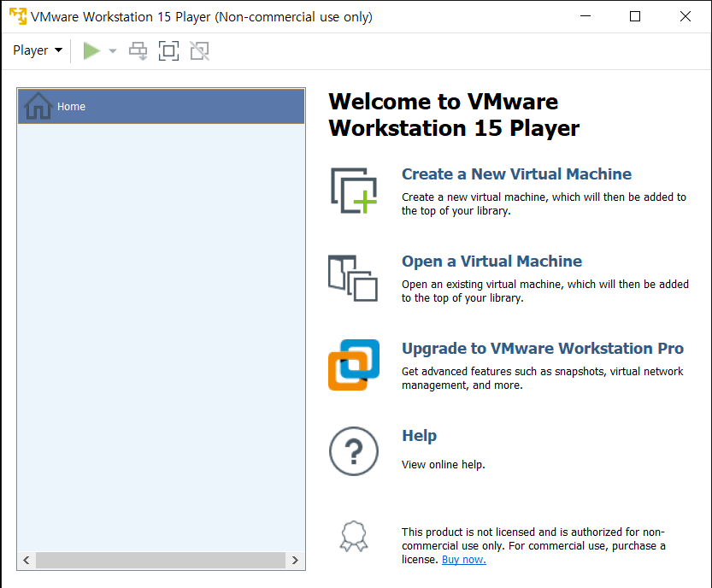Click 'This product is not licensed' notice text
The image size is (712, 588).
coord(533,545)
